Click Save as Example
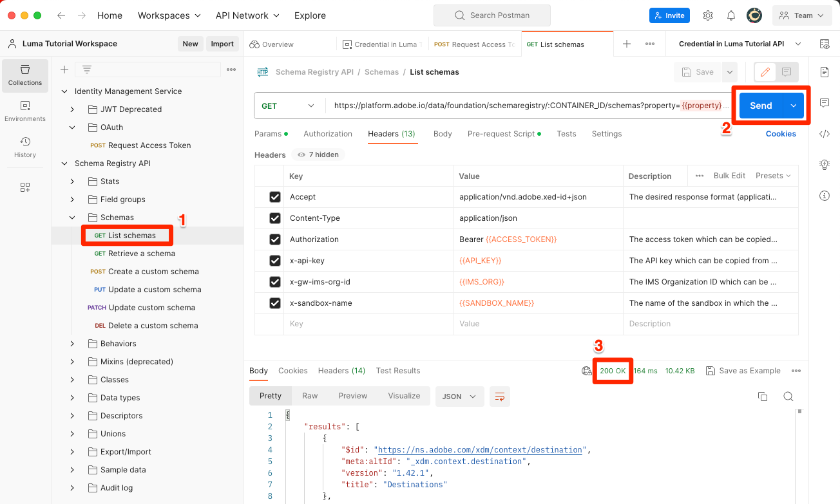The width and height of the screenshot is (840, 504). coord(743,371)
